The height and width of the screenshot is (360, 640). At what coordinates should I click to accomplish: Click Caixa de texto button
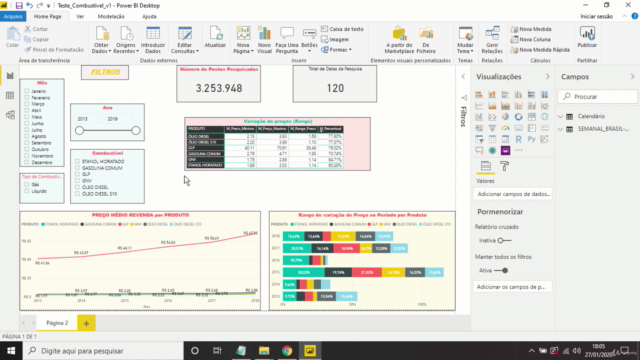click(342, 29)
